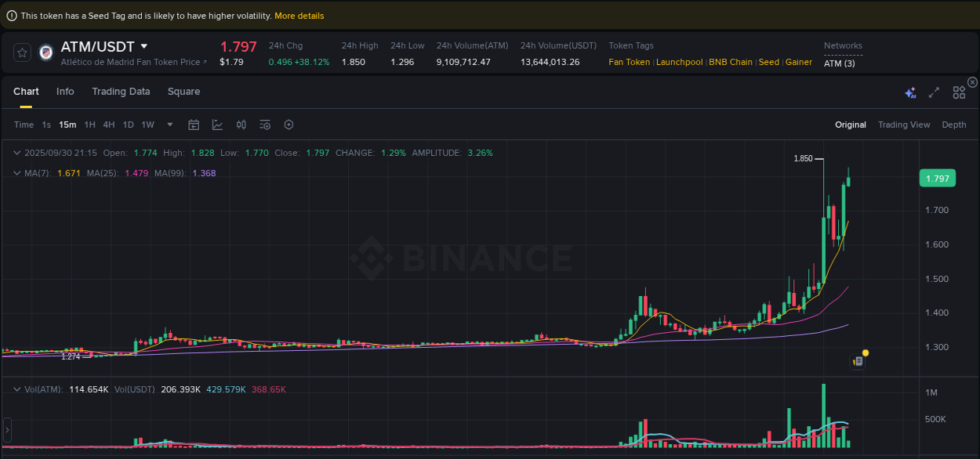
Task: Click the More details link in the Seed Tag banner
Action: (299, 15)
